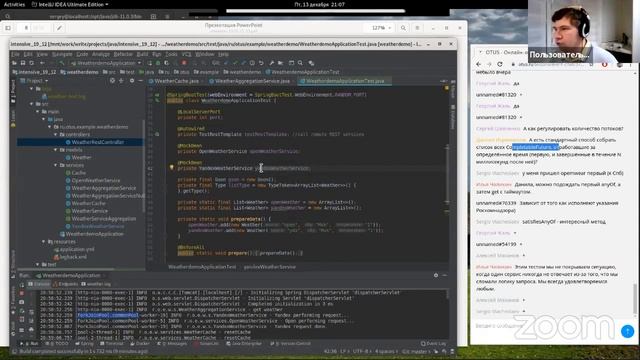The width and height of the screenshot is (640, 360).
Task: Click the pencil annotate icon in PowerPoint viewer
Action: click(x=59, y=28)
